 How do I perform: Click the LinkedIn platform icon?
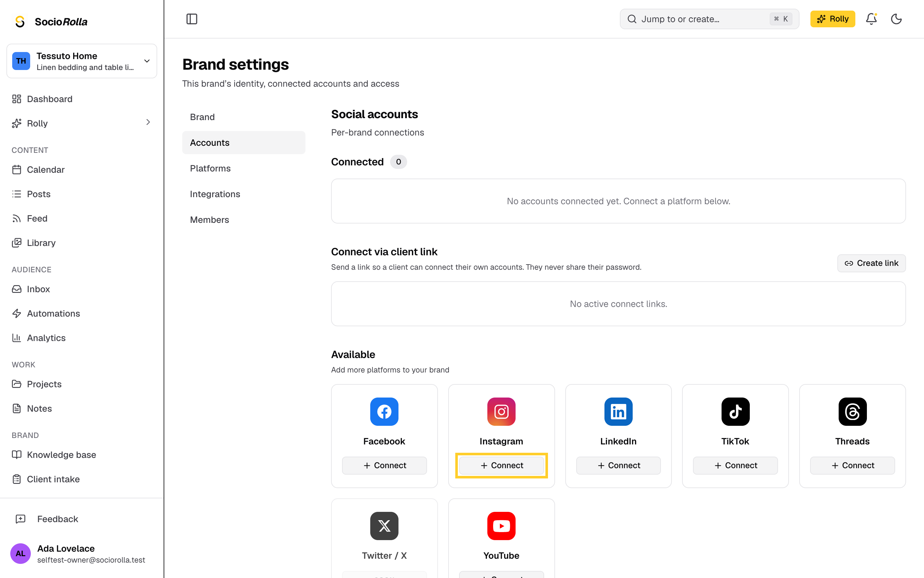tap(618, 412)
